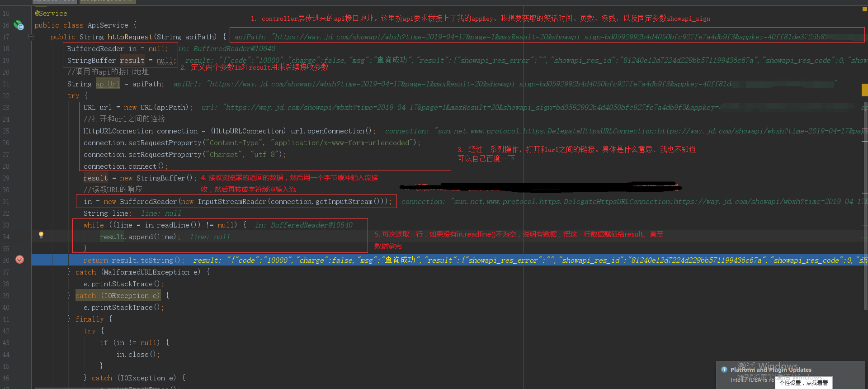Click the highlighted catch keyword on line 39
This screenshot has width=868, height=389.
point(86,296)
